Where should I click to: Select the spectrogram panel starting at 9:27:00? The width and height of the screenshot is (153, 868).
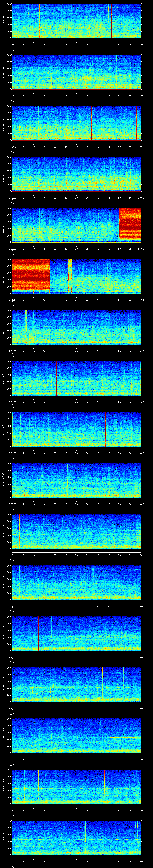(77, 582)
